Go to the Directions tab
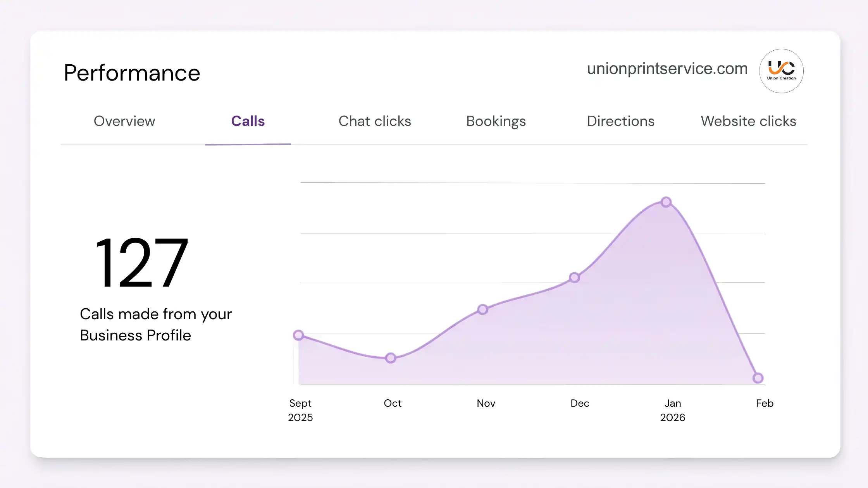 point(620,121)
